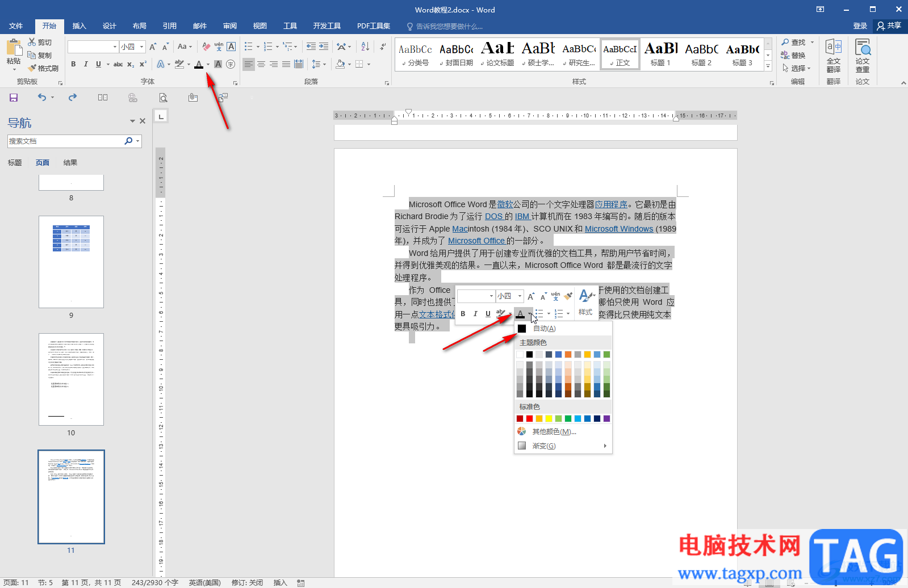Image resolution: width=908 pixels, height=588 pixels.
Task: Open ribbon font color dropdown arrow
Action: 208,64
